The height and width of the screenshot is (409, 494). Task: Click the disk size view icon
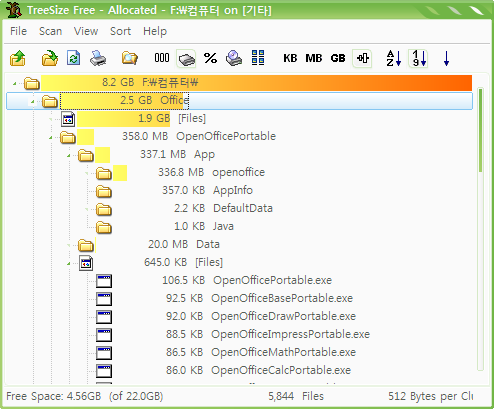pos(234,58)
